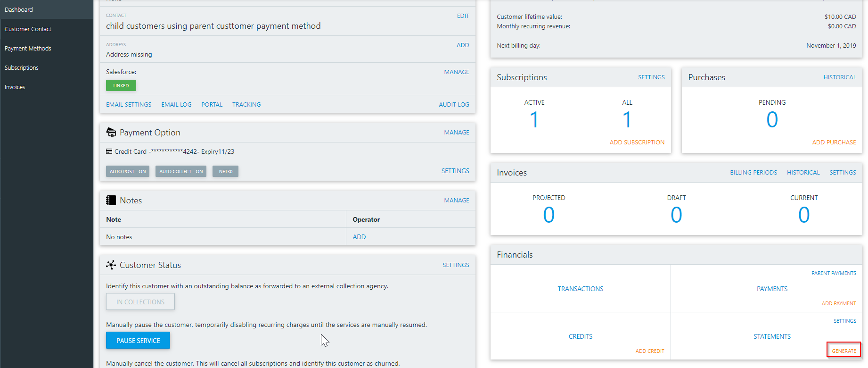This screenshot has width=868, height=368.
Task: Open the Audit Log link
Action: pos(454,104)
